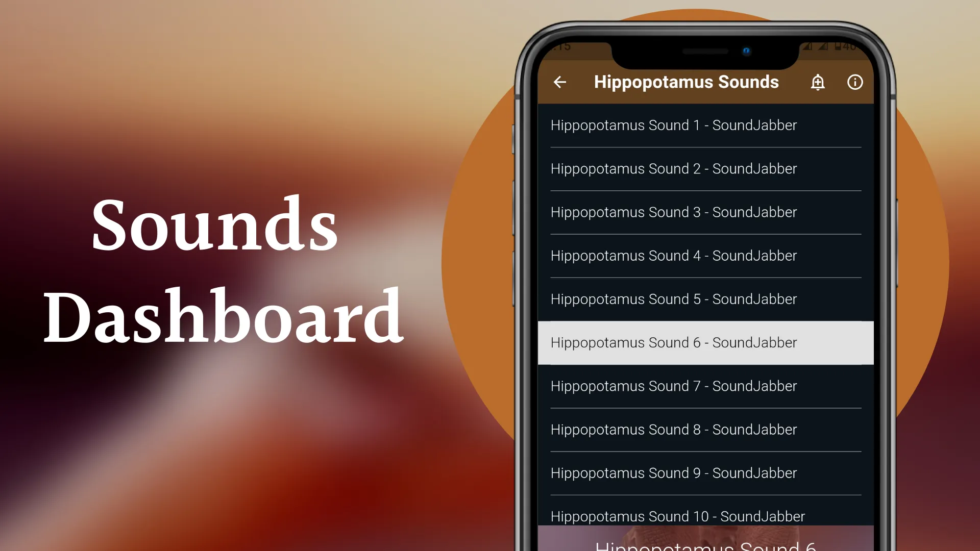
Task: Select Hippopotamus Sound 2 - SoundJabber
Action: 674,168
